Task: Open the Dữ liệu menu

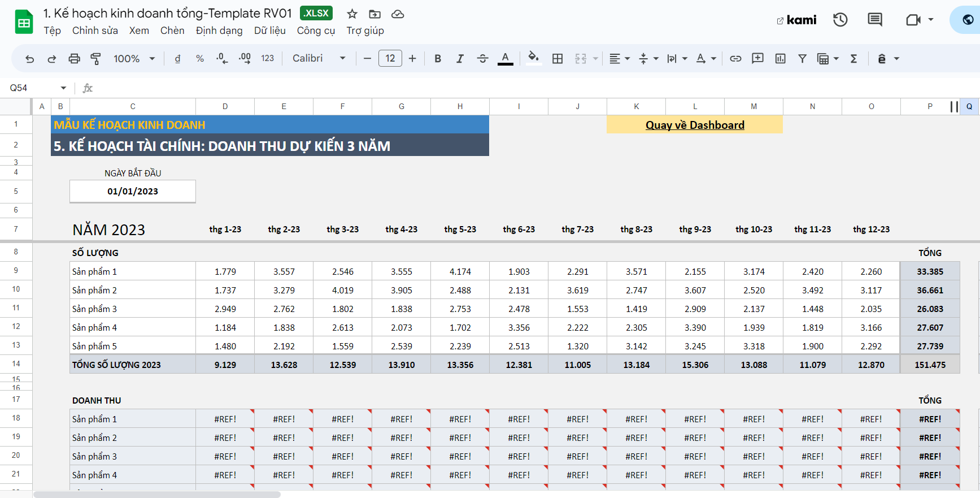Action: coord(270,31)
